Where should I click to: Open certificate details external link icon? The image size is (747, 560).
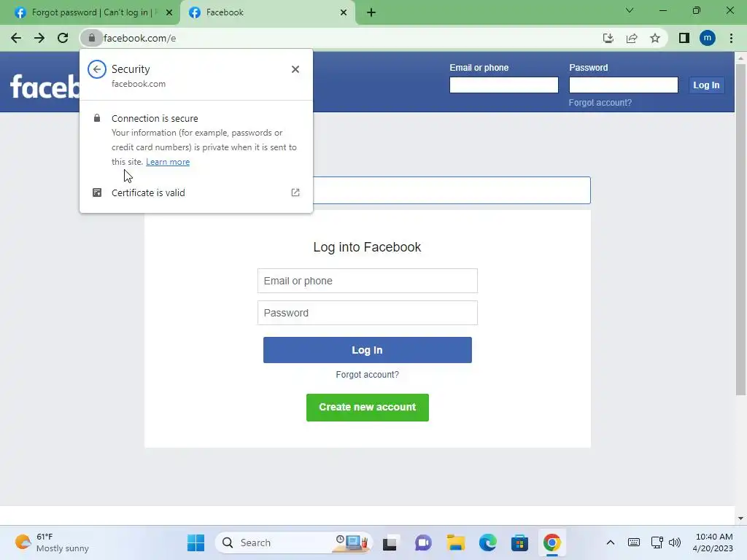point(295,192)
